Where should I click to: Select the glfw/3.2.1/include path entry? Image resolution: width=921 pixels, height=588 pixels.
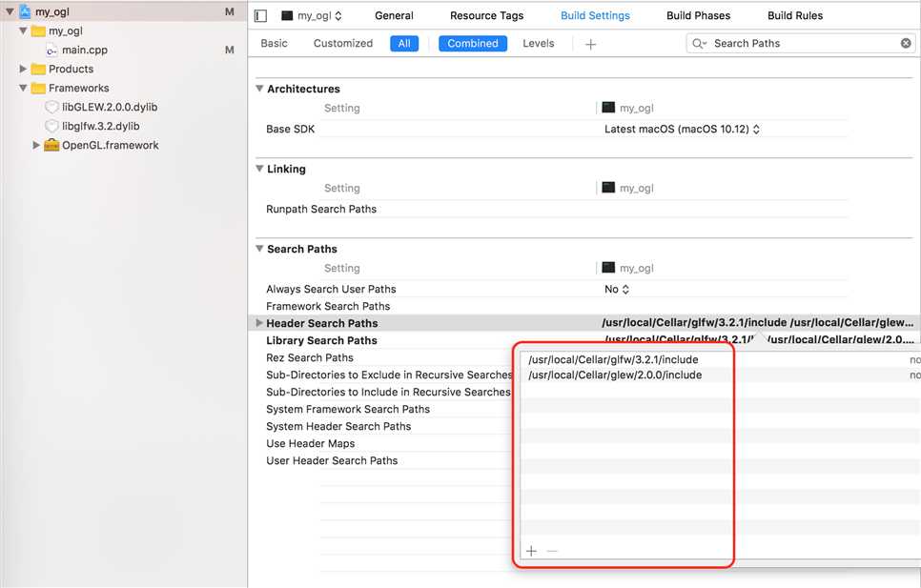(613, 359)
